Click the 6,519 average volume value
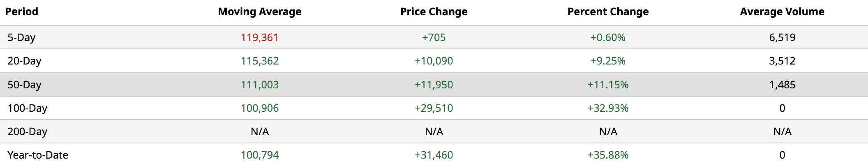This screenshot has width=868, height=166. pyautogui.click(x=782, y=37)
